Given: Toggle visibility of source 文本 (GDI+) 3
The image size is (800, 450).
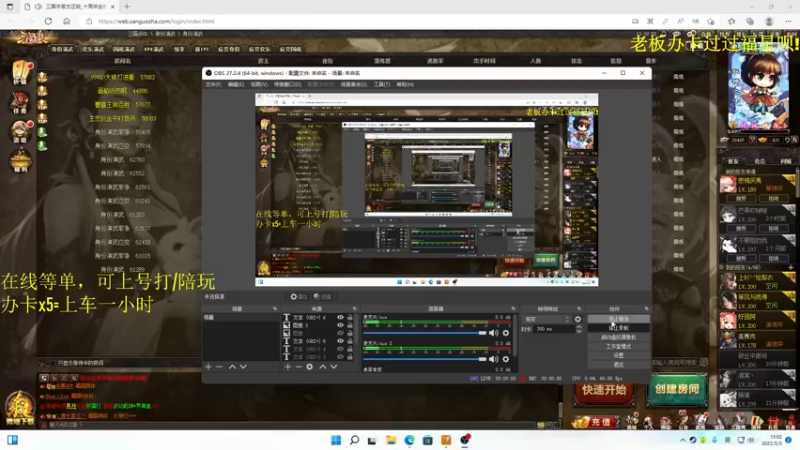Looking at the screenshot, I should point(340,357).
